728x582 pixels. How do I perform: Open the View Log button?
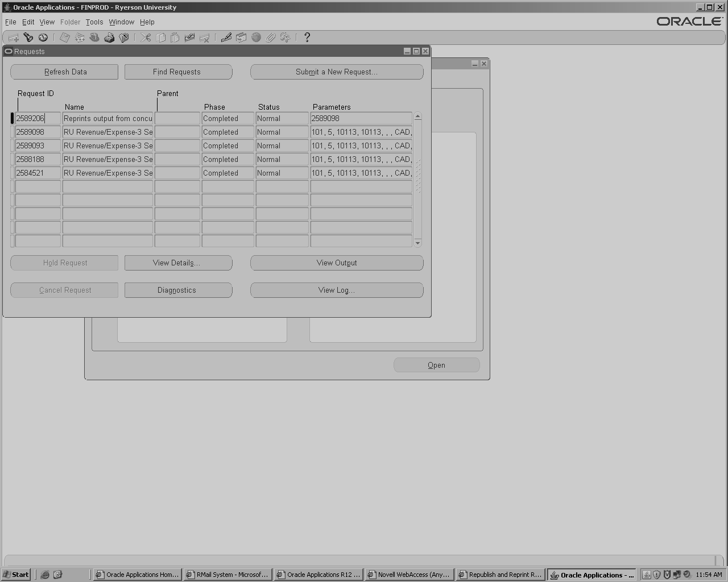point(337,290)
